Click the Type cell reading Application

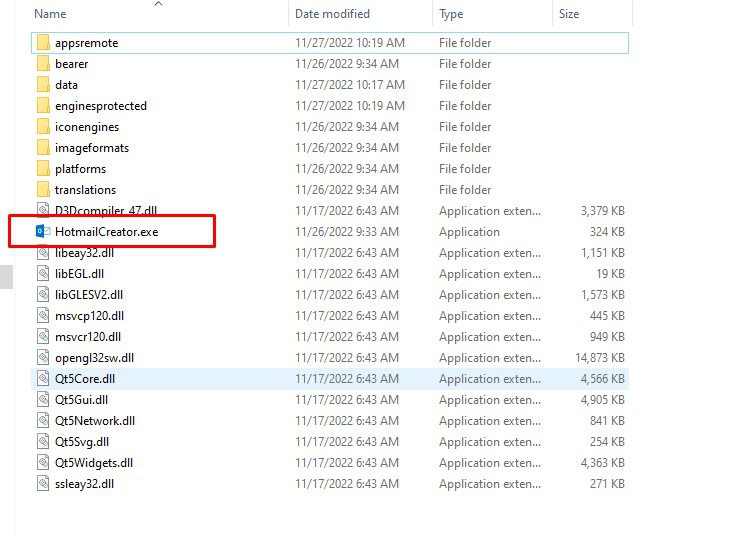tap(469, 232)
